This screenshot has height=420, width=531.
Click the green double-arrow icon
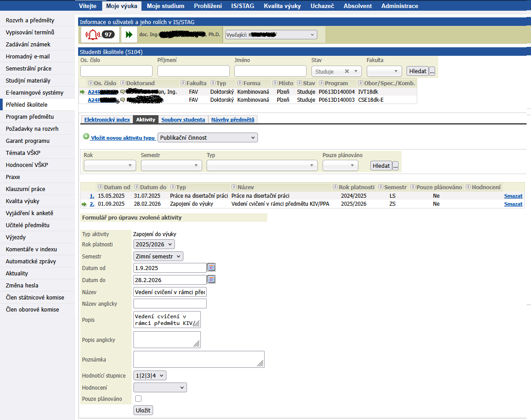[129, 34]
